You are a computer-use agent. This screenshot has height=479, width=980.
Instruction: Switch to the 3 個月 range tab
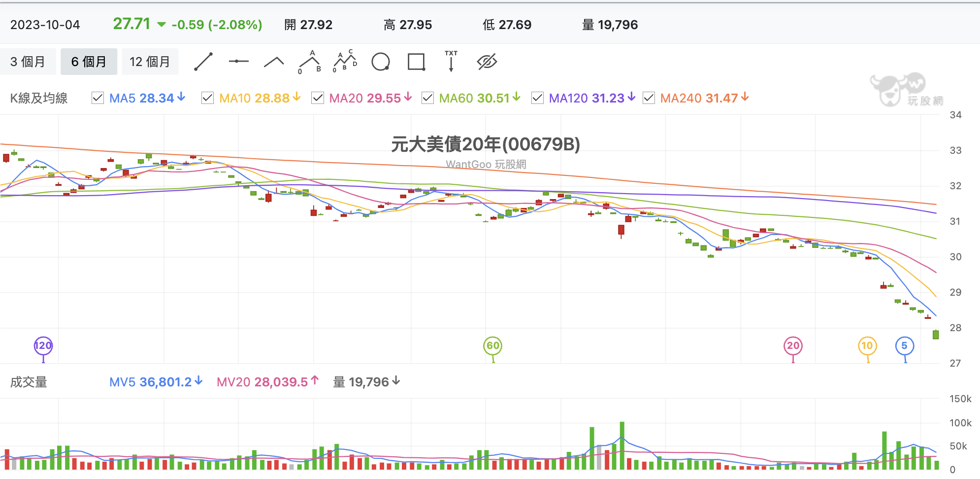pyautogui.click(x=28, y=62)
